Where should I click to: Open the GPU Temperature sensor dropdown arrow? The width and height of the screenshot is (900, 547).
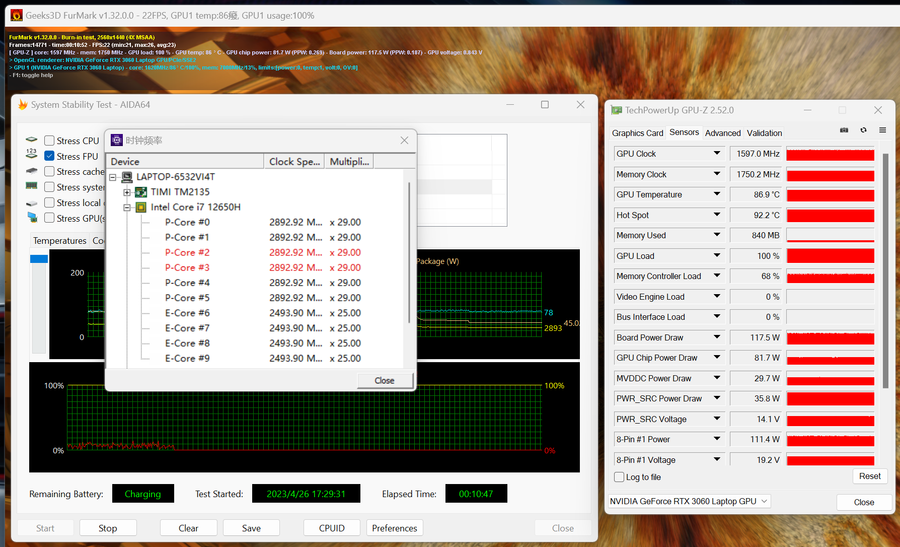tap(716, 195)
